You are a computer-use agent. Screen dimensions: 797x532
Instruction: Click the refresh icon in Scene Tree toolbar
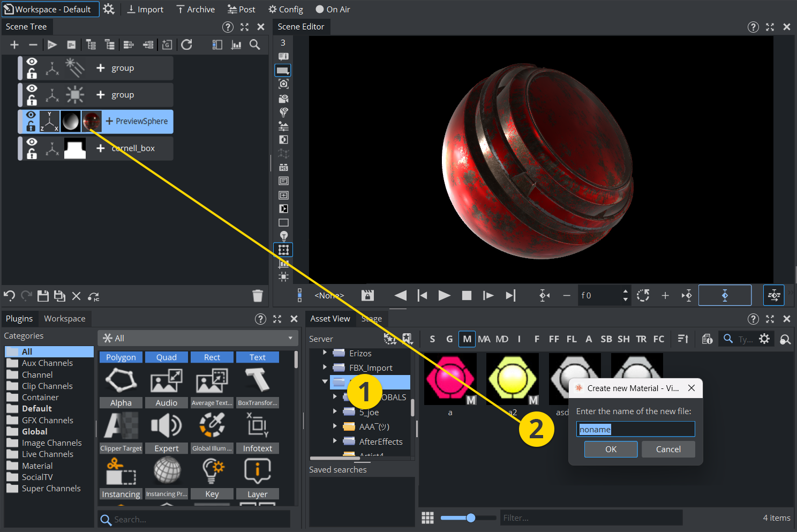186,45
